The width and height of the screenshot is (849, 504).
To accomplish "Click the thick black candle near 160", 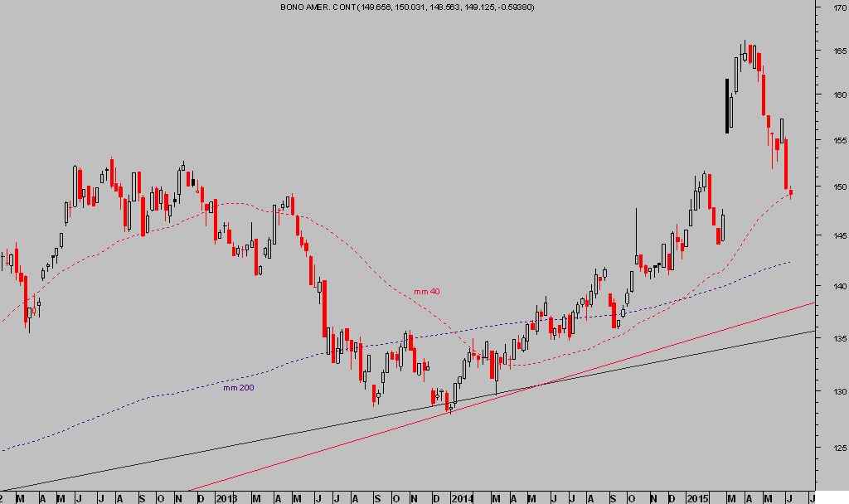I will [727, 105].
